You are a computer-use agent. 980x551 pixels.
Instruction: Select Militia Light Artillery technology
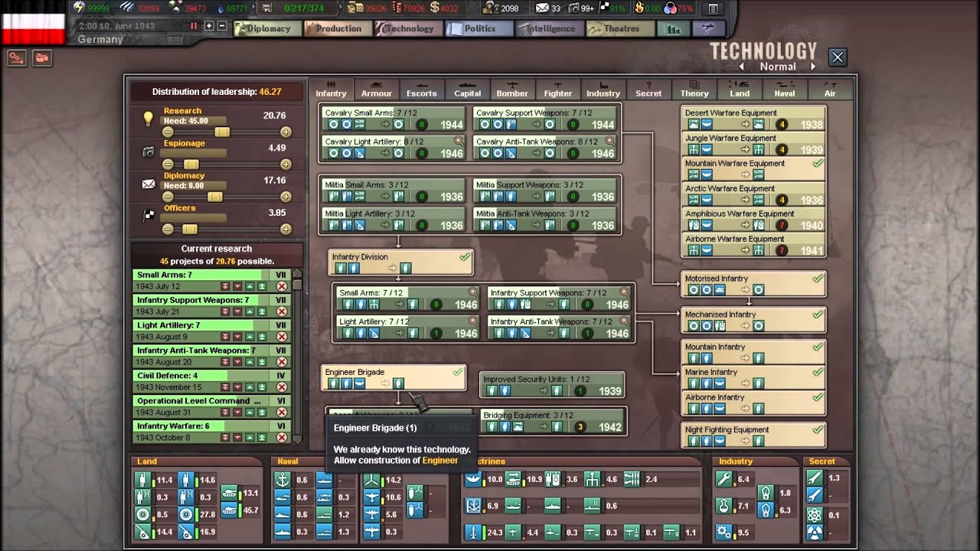[393, 220]
